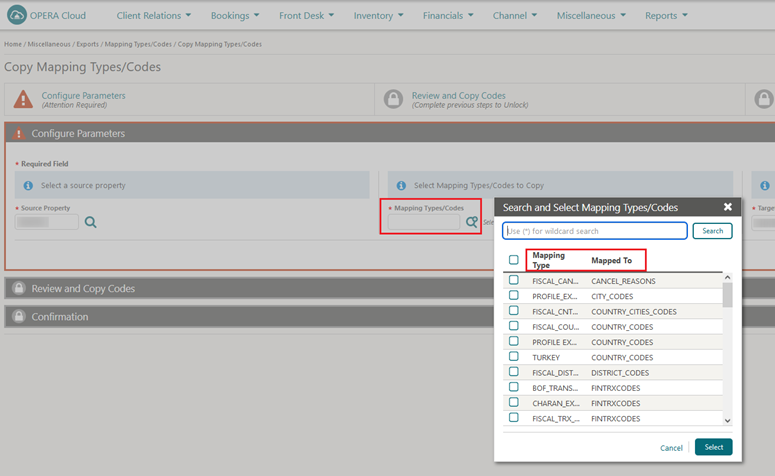
Task: Click the scroll-down arrow in results list
Action: pos(727,421)
